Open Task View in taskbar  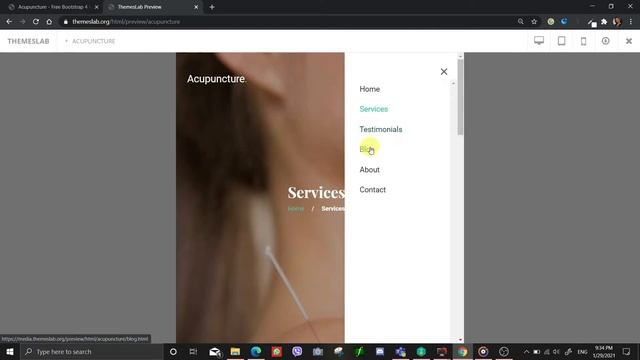tap(193, 351)
